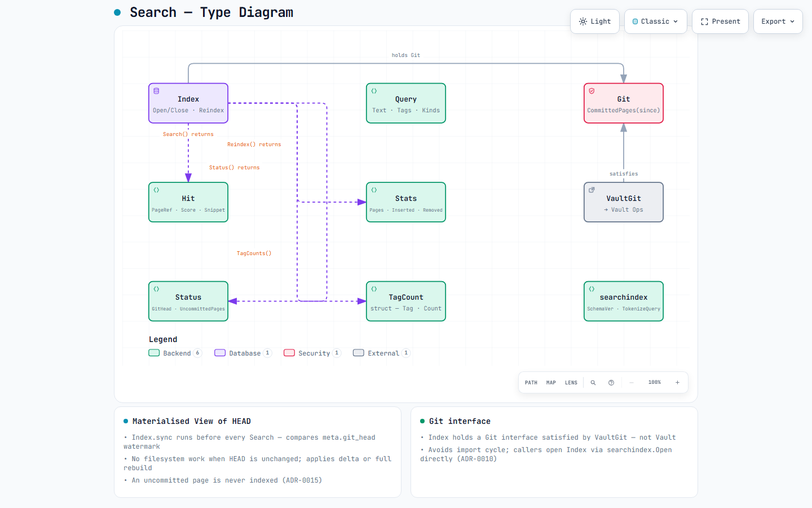The height and width of the screenshot is (508, 812).
Task: Toggle the LENS option
Action: click(x=571, y=383)
